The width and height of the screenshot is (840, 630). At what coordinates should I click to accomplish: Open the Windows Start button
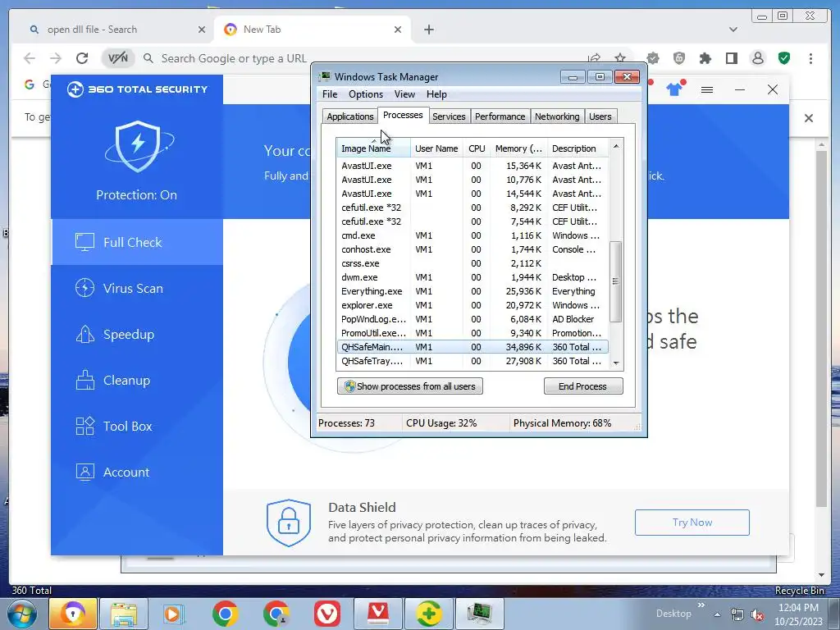coord(21,614)
